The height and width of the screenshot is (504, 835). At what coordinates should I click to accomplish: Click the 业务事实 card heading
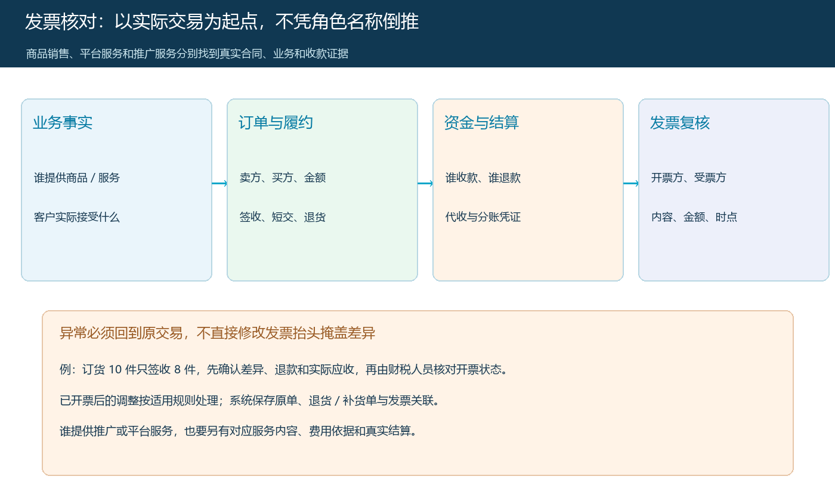click(x=63, y=123)
